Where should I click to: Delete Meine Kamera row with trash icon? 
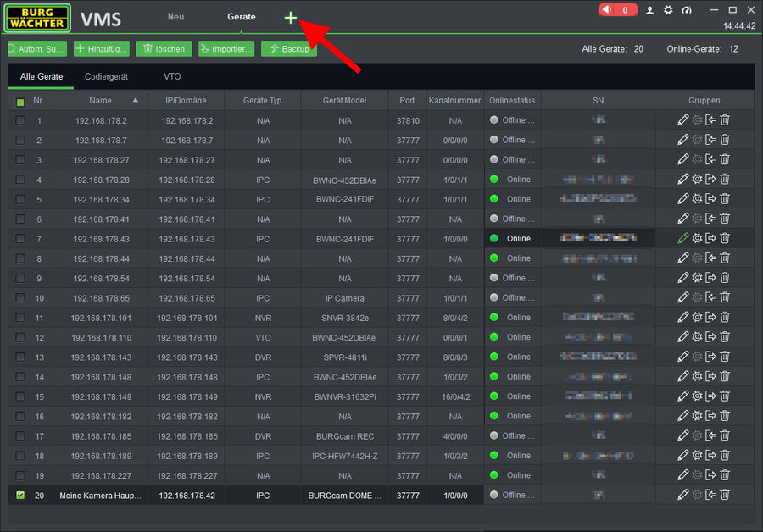tap(725, 495)
